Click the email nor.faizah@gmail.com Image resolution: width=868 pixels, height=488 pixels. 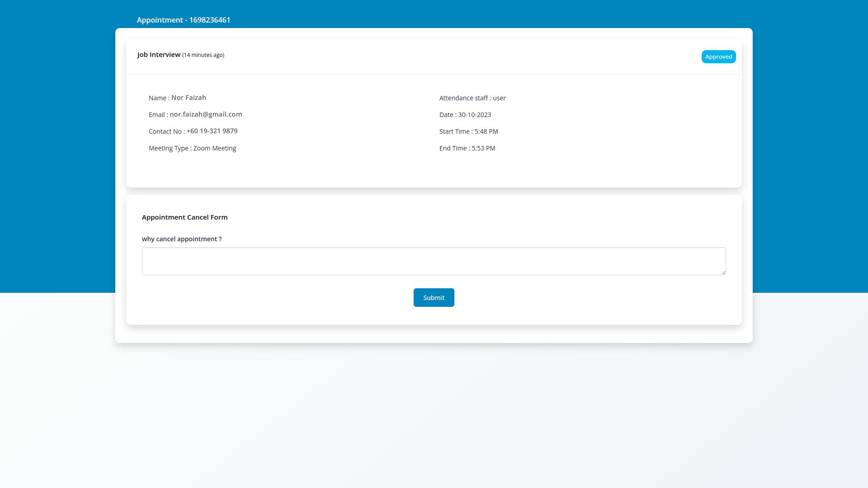(206, 114)
